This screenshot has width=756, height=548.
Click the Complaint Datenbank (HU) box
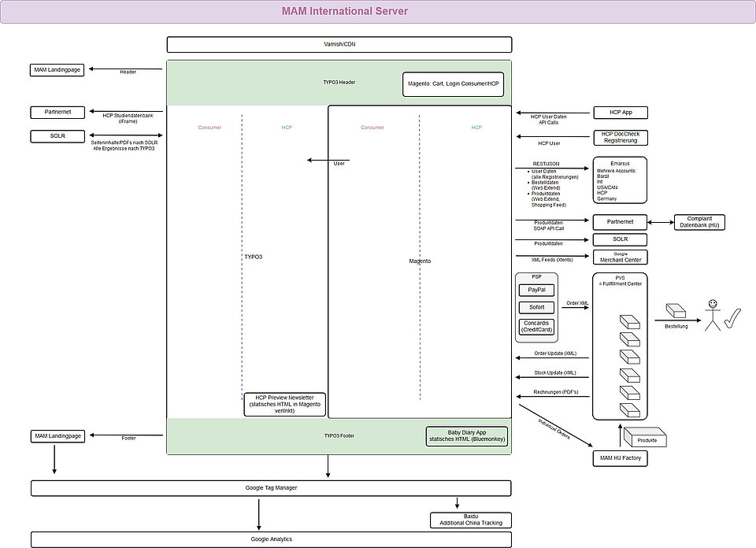pos(699,222)
